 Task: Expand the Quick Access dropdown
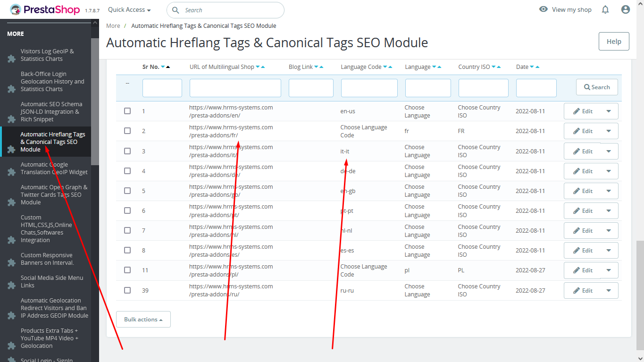pos(129,10)
